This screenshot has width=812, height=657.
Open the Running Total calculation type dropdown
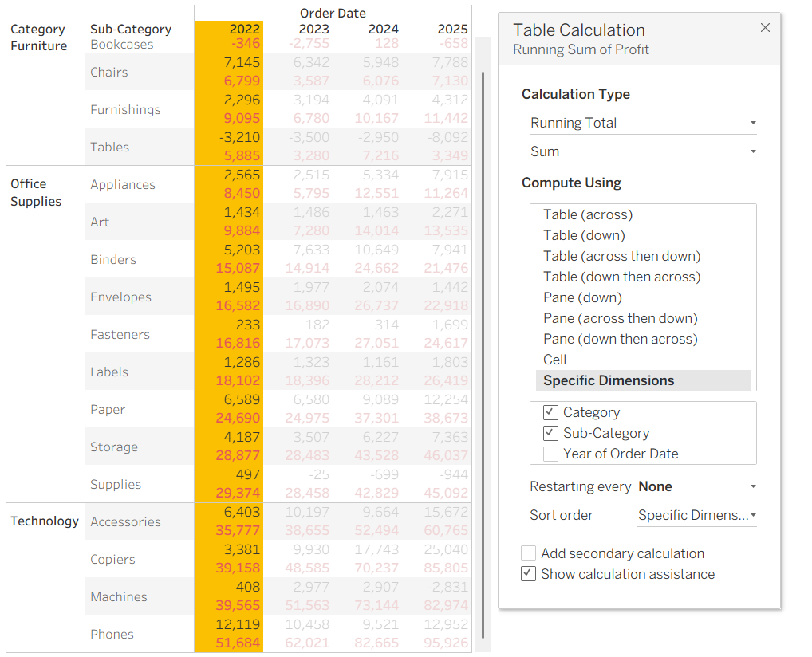[x=643, y=124]
